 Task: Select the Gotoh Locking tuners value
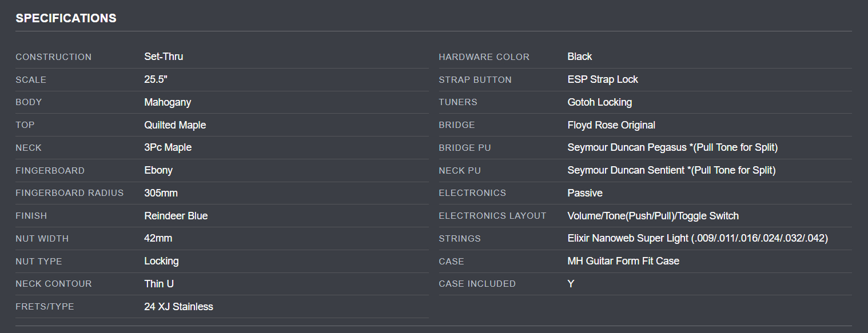[600, 102]
